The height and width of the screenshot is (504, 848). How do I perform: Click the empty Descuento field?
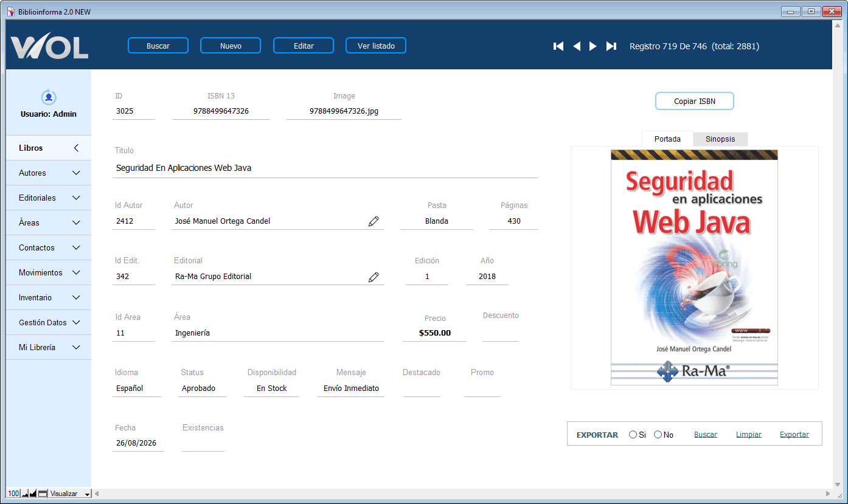click(501, 333)
